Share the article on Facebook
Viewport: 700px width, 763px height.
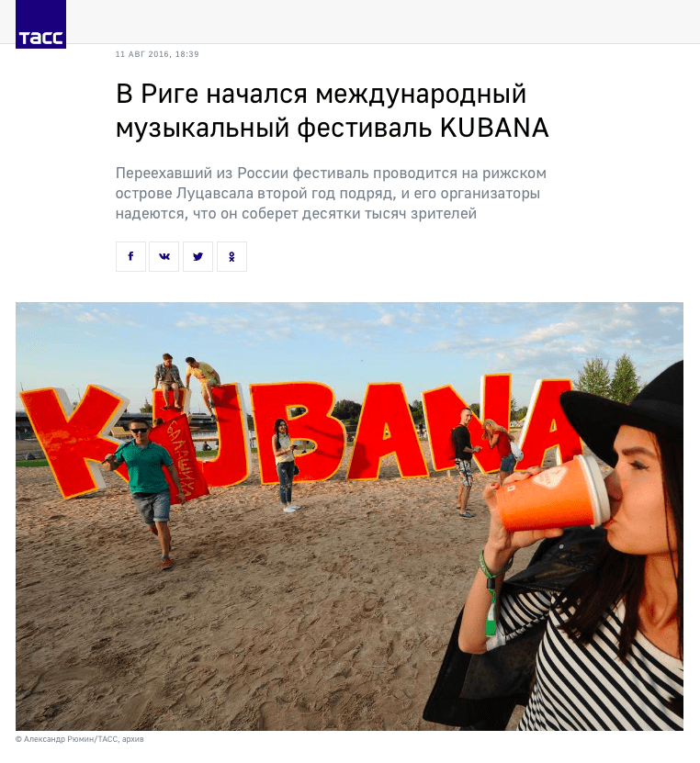coord(130,256)
